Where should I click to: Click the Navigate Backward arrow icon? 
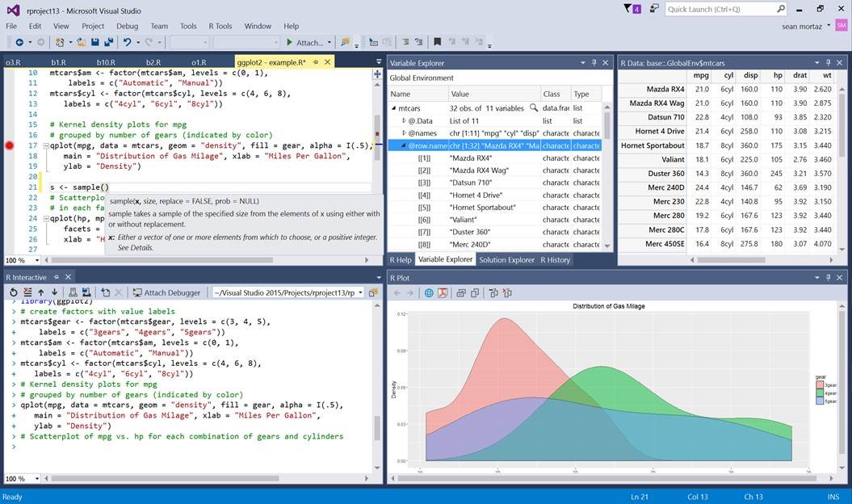tap(20, 41)
